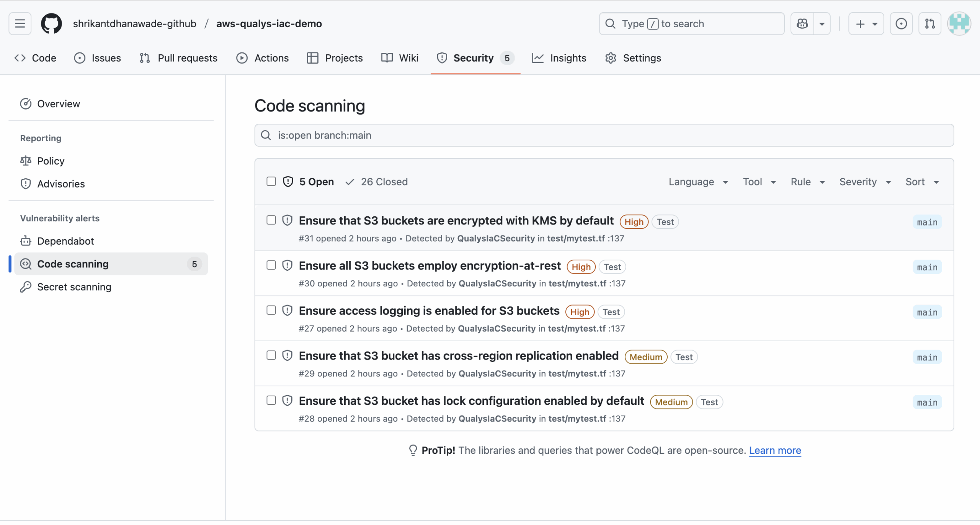Screen dimensions: 980x525
Task: Open alert about S3 access logging
Action: click(429, 311)
